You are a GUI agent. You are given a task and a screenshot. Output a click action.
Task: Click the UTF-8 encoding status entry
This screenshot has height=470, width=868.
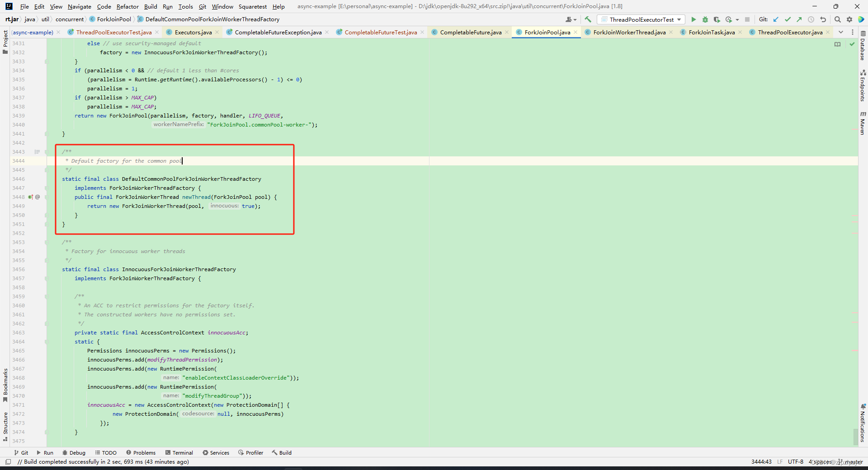(795, 462)
